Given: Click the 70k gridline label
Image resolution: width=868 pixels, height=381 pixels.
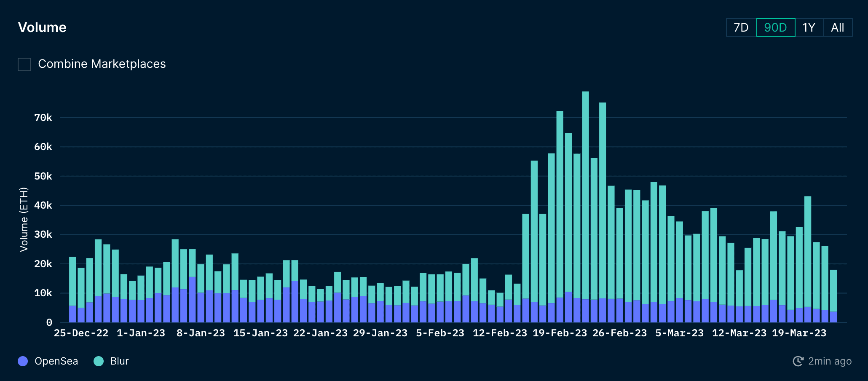Looking at the screenshot, I should (43, 118).
